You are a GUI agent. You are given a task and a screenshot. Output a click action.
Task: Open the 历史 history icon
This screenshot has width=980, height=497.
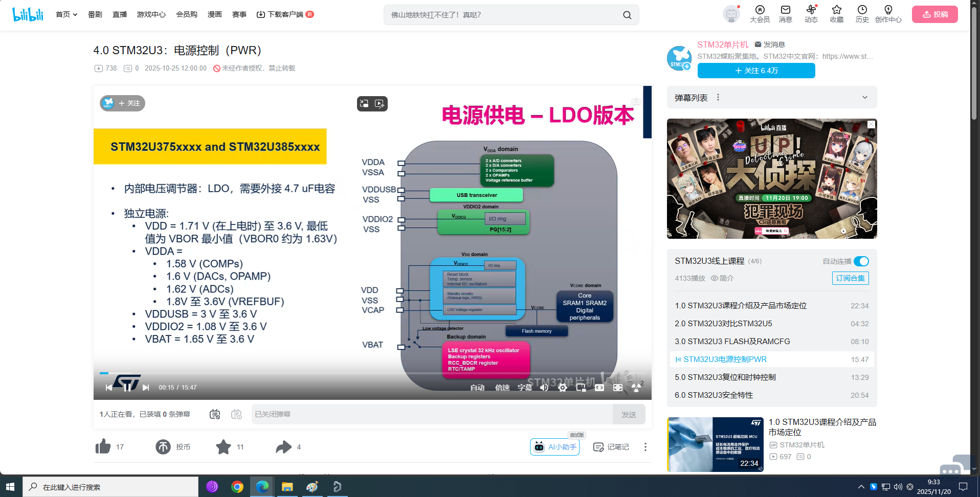pyautogui.click(x=862, y=14)
